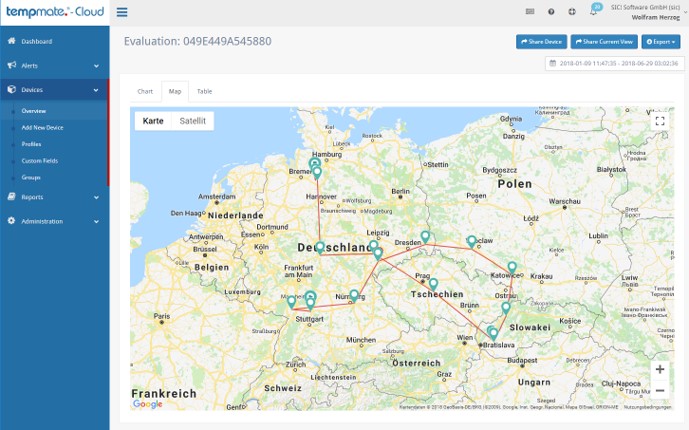
Task: Click the map pin near Dresden
Action: coord(425,237)
